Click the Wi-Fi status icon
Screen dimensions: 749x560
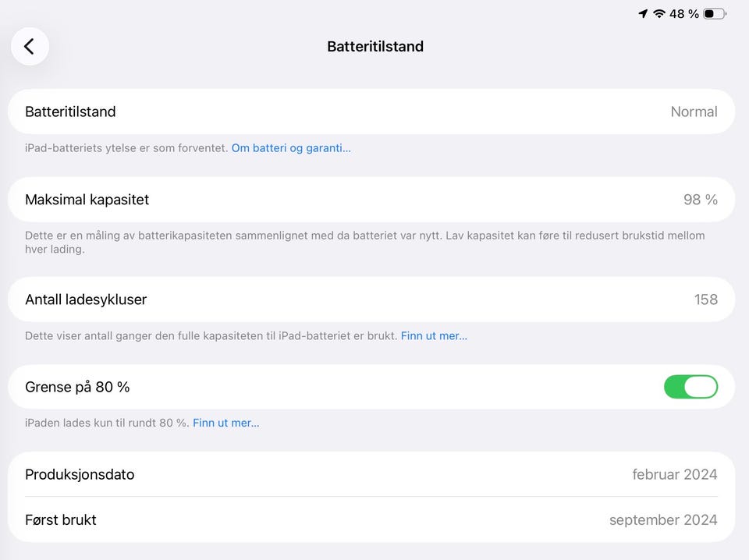click(x=659, y=13)
